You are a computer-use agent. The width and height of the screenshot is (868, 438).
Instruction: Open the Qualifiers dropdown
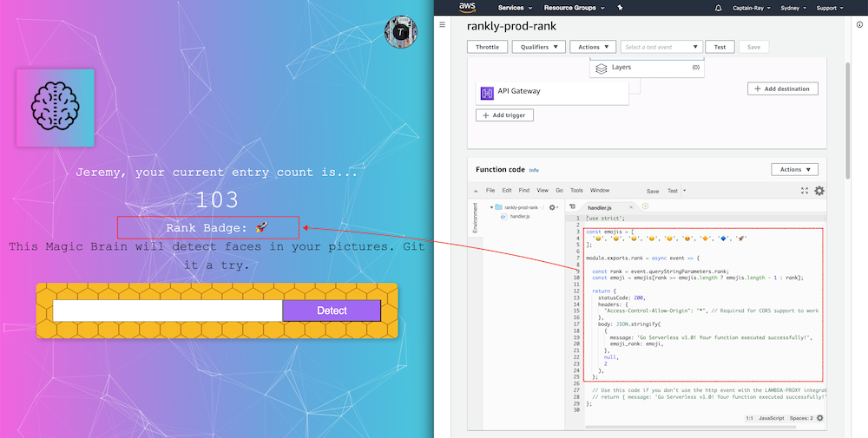[x=539, y=47]
